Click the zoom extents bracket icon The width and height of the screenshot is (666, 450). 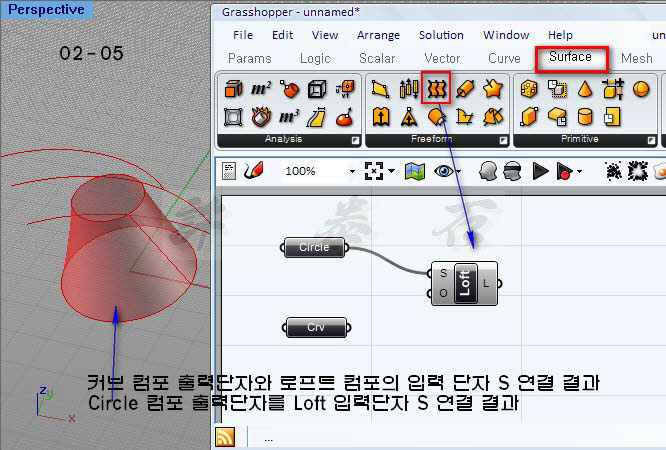point(374,171)
